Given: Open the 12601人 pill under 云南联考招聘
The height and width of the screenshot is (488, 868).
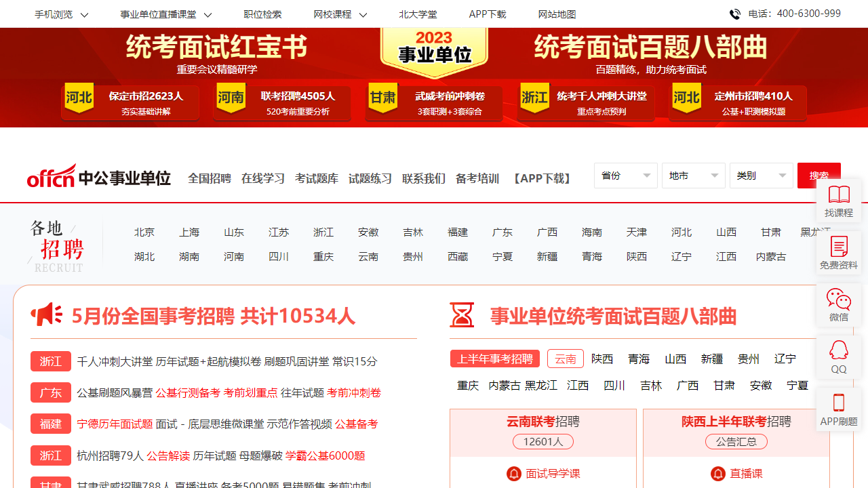Looking at the screenshot, I should coord(543,442).
